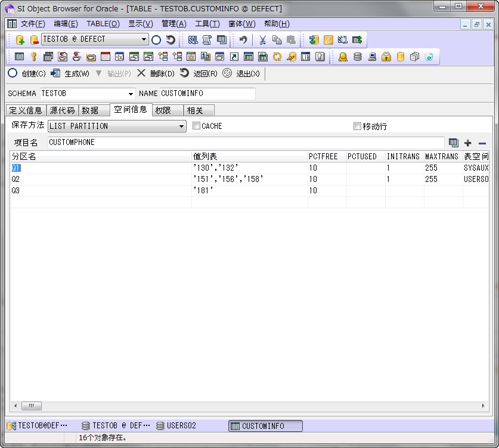Click the cylinder with lightning bolt icon

click(x=292, y=57)
